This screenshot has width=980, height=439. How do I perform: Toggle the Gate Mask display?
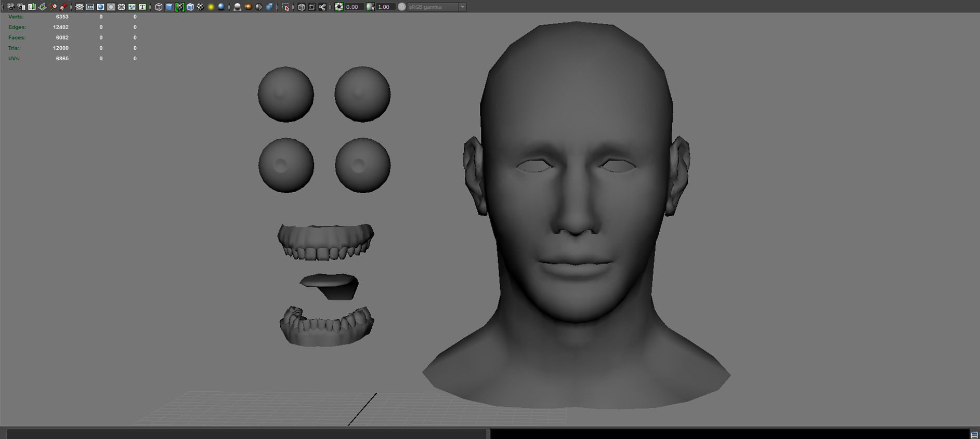(111, 7)
